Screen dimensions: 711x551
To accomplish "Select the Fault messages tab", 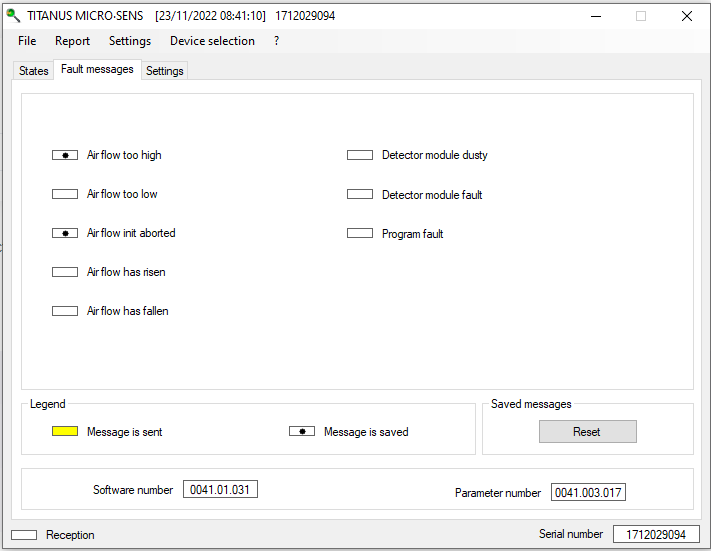I will (97, 69).
